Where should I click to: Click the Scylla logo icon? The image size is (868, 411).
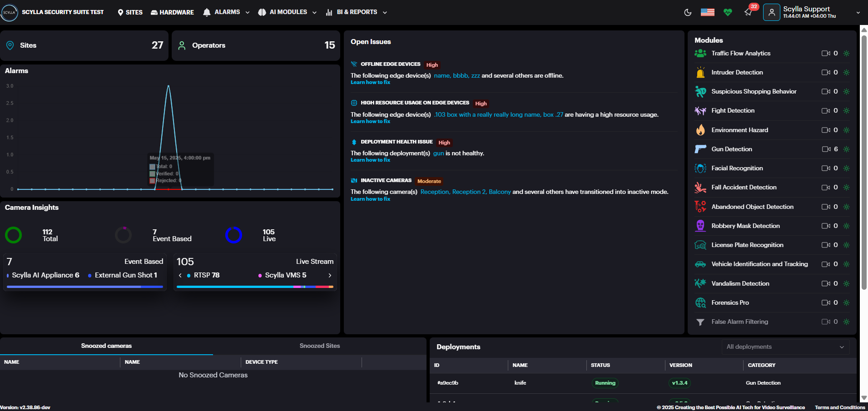pos(9,12)
